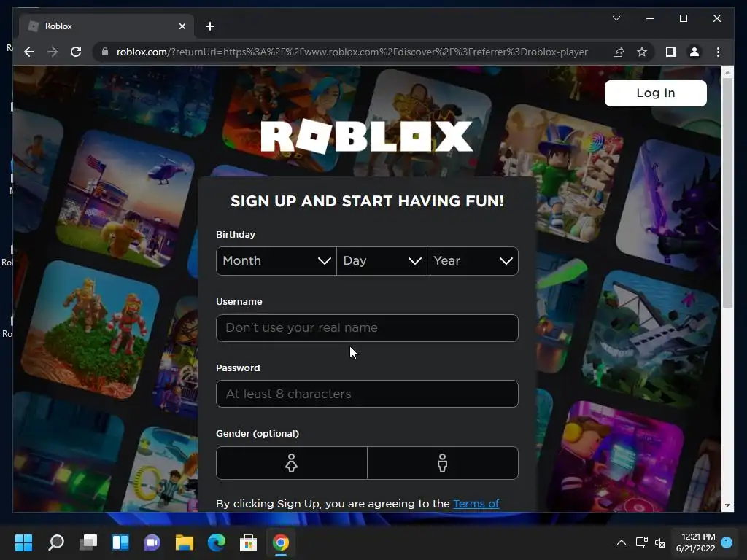This screenshot has width=747, height=560.
Task: Open the notification count badge
Action: click(727, 542)
